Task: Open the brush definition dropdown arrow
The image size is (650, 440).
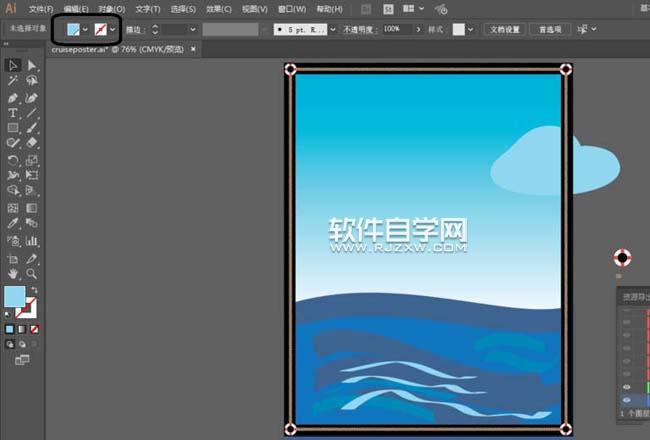Action: click(332, 29)
